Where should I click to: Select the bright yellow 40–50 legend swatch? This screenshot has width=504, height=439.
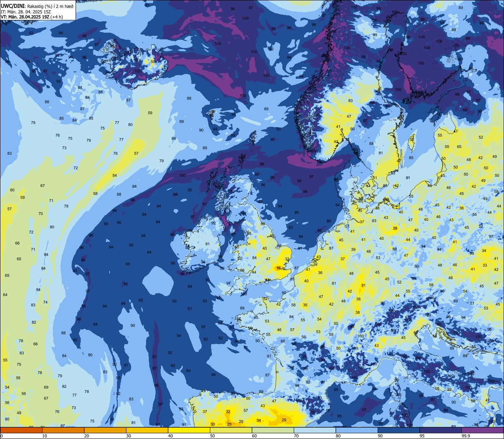(189, 430)
